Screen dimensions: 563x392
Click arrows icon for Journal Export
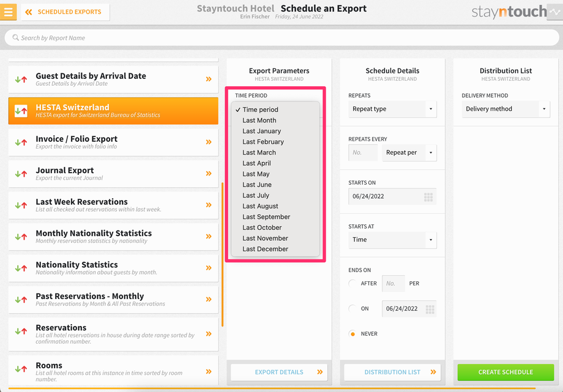click(21, 174)
